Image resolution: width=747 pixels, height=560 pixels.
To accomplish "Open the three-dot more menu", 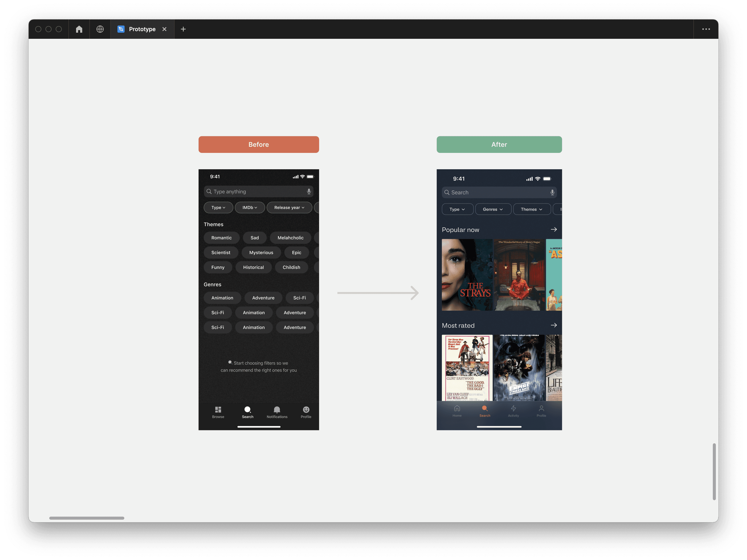I will [706, 29].
